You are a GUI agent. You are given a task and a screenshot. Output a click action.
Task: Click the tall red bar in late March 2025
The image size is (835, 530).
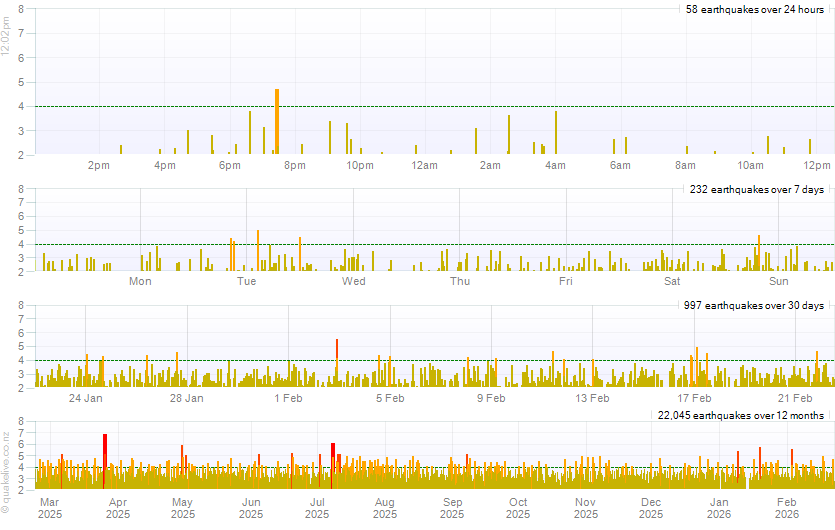pos(105,460)
